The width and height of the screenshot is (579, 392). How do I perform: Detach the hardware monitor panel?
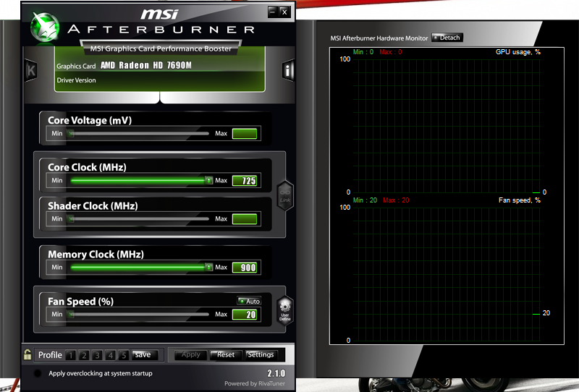pyautogui.click(x=447, y=38)
